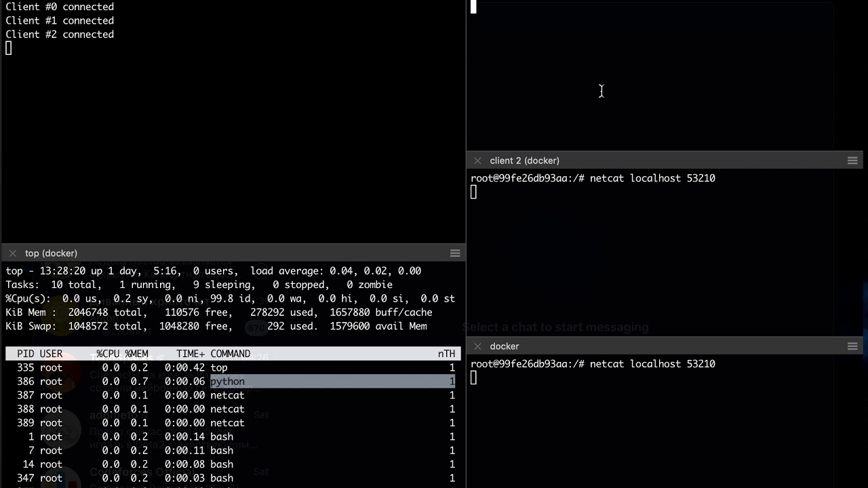Click the 'Client #0 connected' line
The width and height of the screenshot is (868, 488).
pos(60,7)
